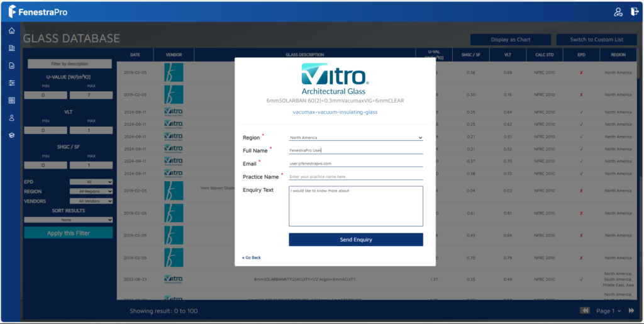The width and height of the screenshot is (644, 324).
Task: Click the 2022-06-23 date cell
Action: pyautogui.click(x=135, y=279)
